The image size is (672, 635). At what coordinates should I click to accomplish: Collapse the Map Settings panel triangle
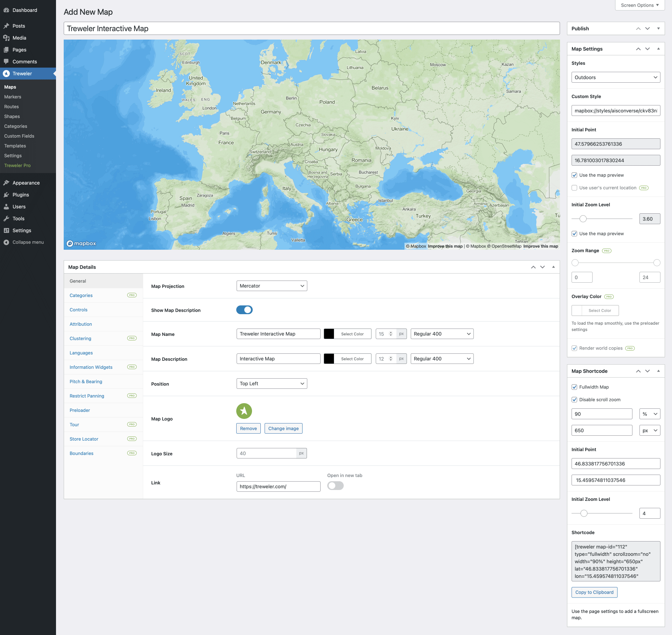point(658,49)
